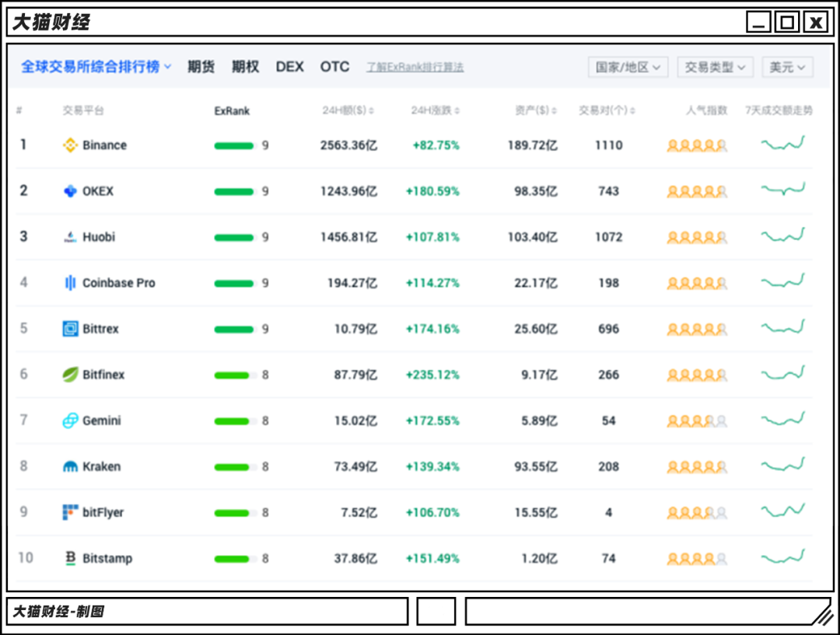Viewport: 840px width, 635px height.
Task: Switch to the OTC tab
Action: tap(334, 67)
